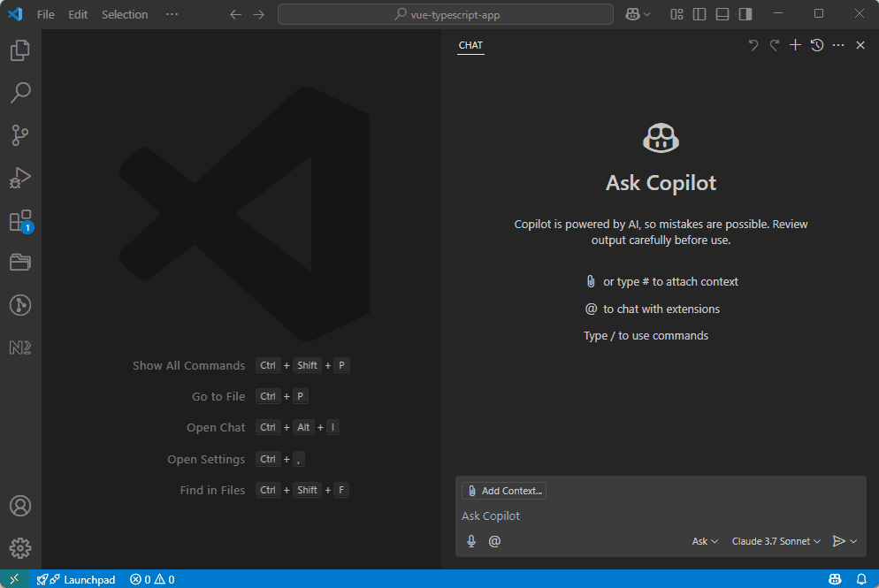The width and height of the screenshot is (879, 588).
Task: Toggle bottom panel visibility
Action: click(722, 14)
